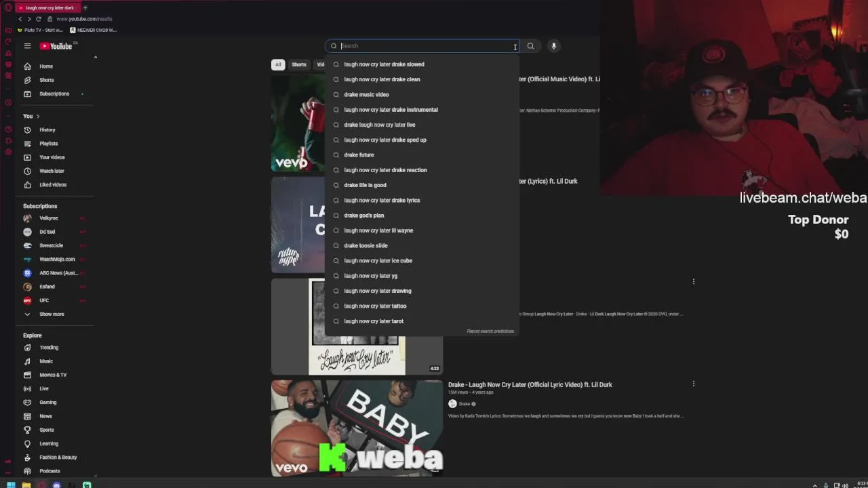Choose suggestion 'laugh now cry later tattoo'

coord(422,306)
